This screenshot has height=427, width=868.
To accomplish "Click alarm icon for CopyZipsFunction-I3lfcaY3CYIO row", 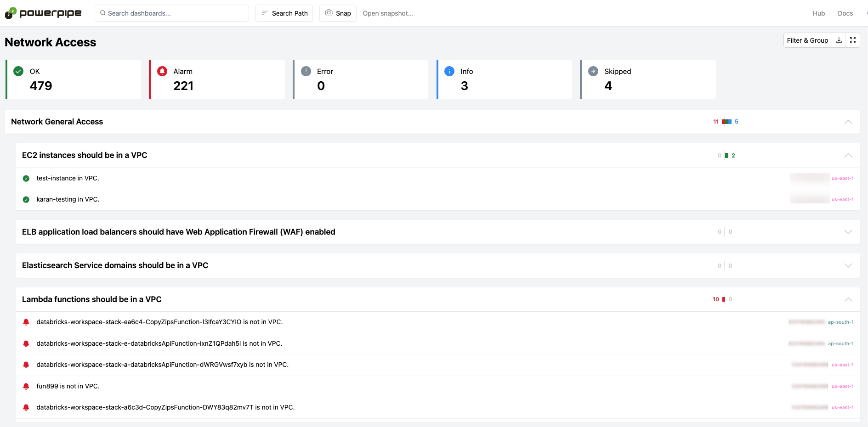I will tap(26, 322).
